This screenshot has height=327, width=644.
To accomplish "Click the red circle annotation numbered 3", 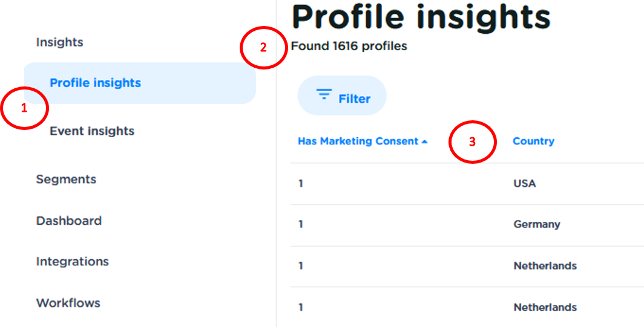I will coord(472,141).
